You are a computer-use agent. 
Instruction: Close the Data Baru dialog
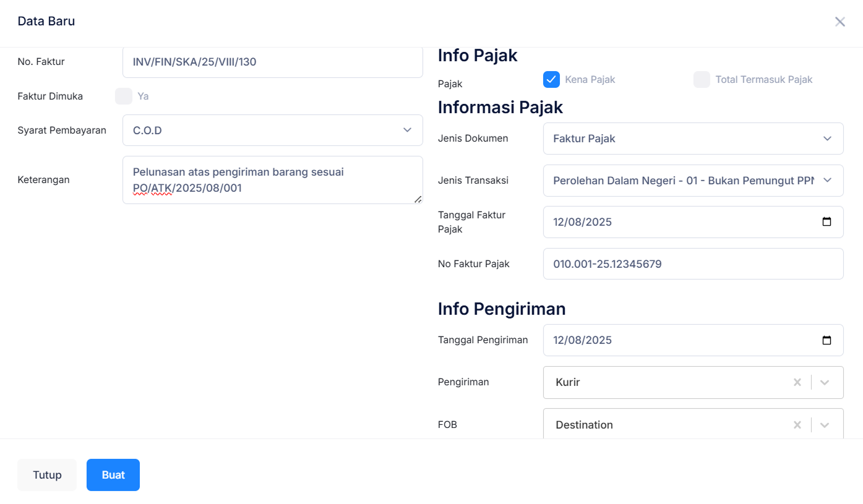tap(839, 22)
